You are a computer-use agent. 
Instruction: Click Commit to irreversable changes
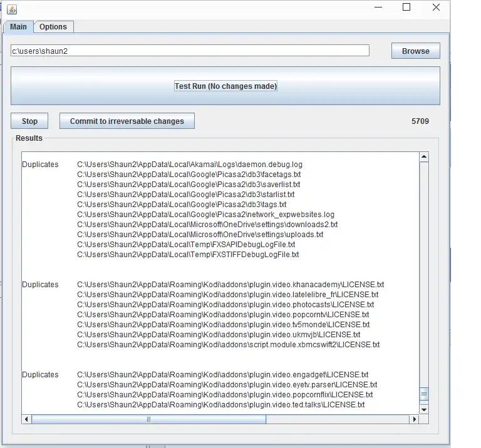pos(127,121)
